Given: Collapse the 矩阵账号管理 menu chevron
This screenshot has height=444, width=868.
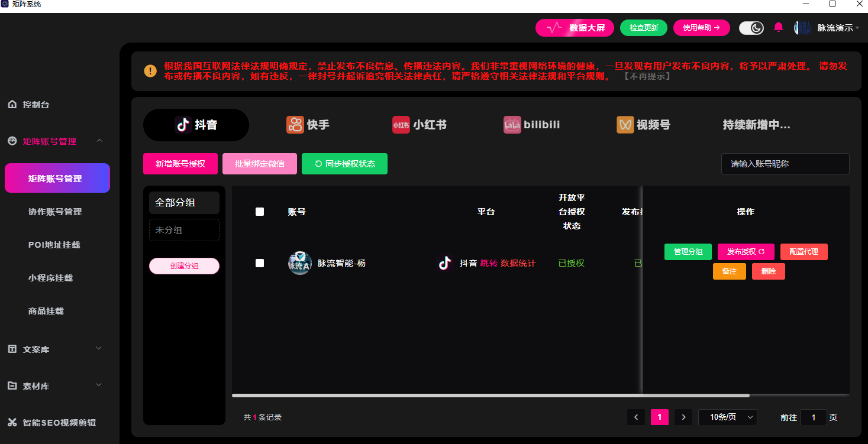Looking at the screenshot, I should [99, 141].
